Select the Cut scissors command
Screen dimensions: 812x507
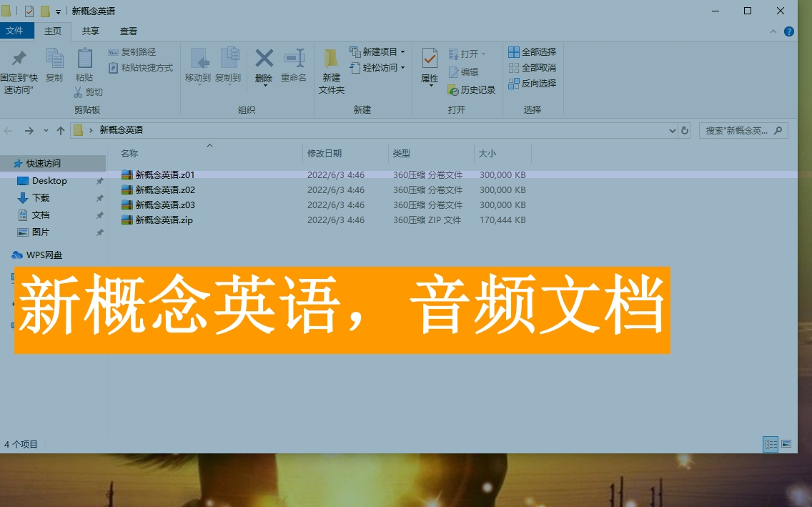(x=88, y=92)
